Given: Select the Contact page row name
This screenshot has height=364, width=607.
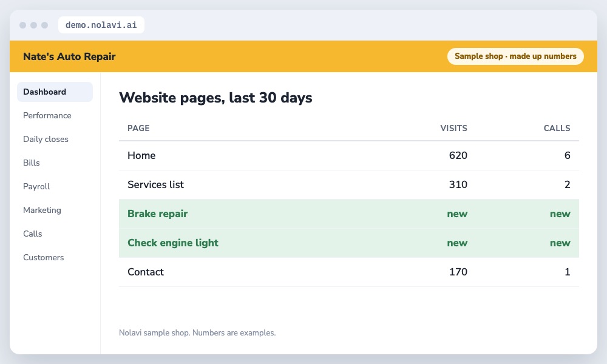Looking at the screenshot, I should (x=146, y=272).
